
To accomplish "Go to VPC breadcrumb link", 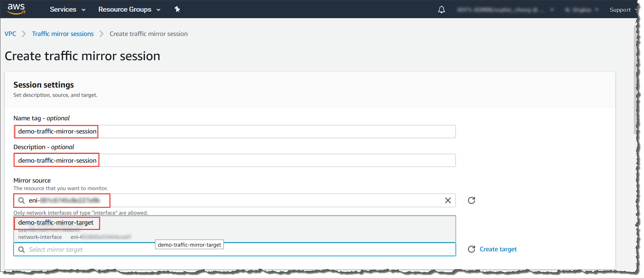I will pyautogui.click(x=10, y=34).
